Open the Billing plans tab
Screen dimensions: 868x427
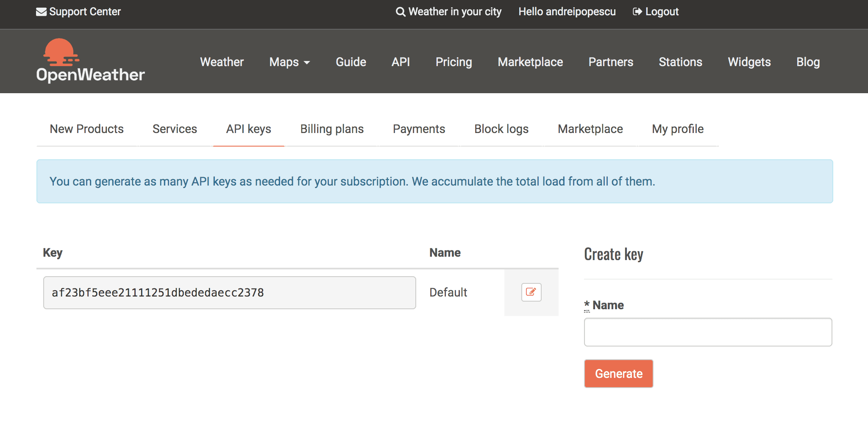pyautogui.click(x=332, y=129)
